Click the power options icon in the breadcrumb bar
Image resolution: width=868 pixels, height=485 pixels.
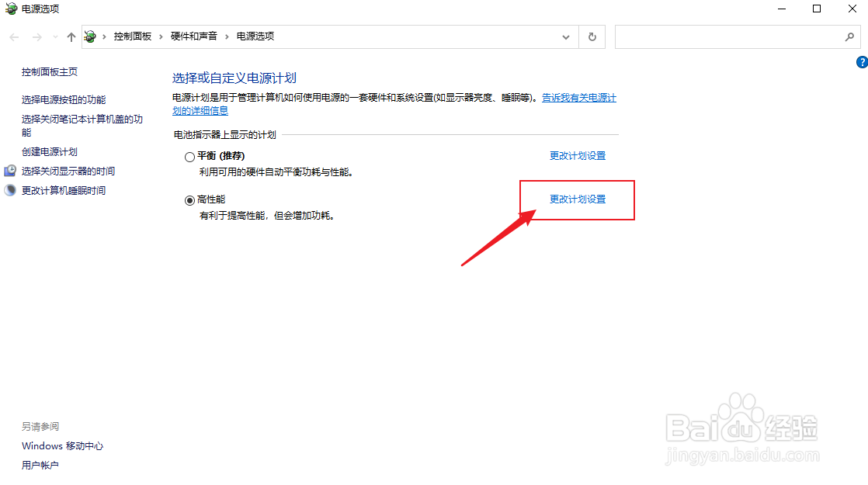pos(89,36)
